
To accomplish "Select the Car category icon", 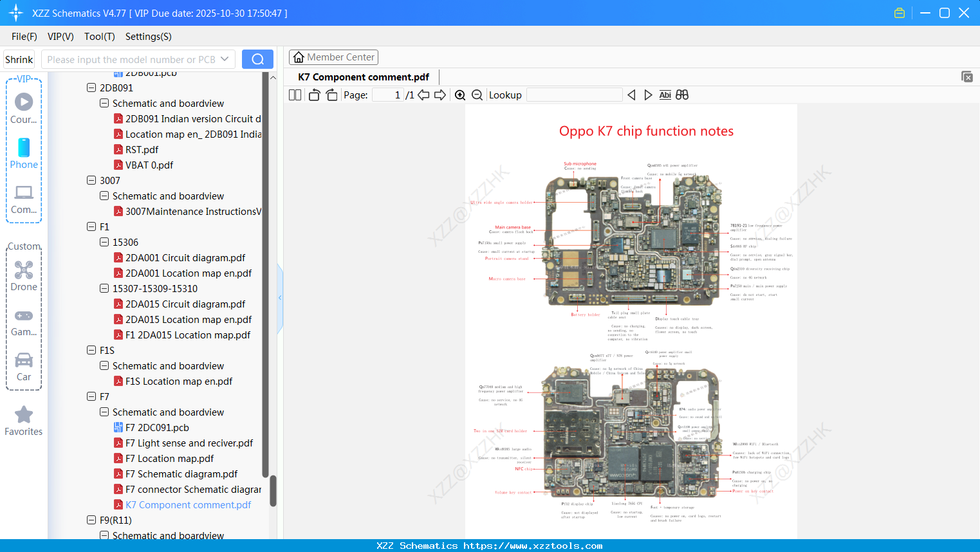I will click(x=24, y=360).
